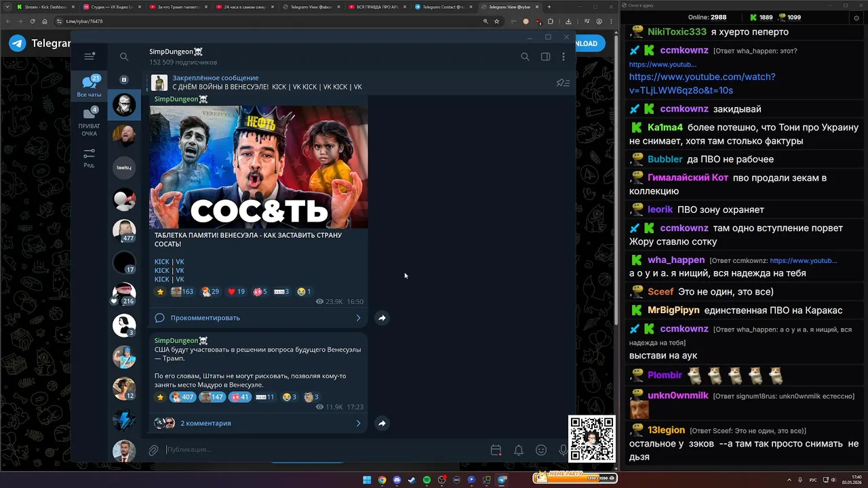The width and height of the screenshot is (868, 488).
Task: Click star reaction on Трамп post
Action: (x=161, y=397)
